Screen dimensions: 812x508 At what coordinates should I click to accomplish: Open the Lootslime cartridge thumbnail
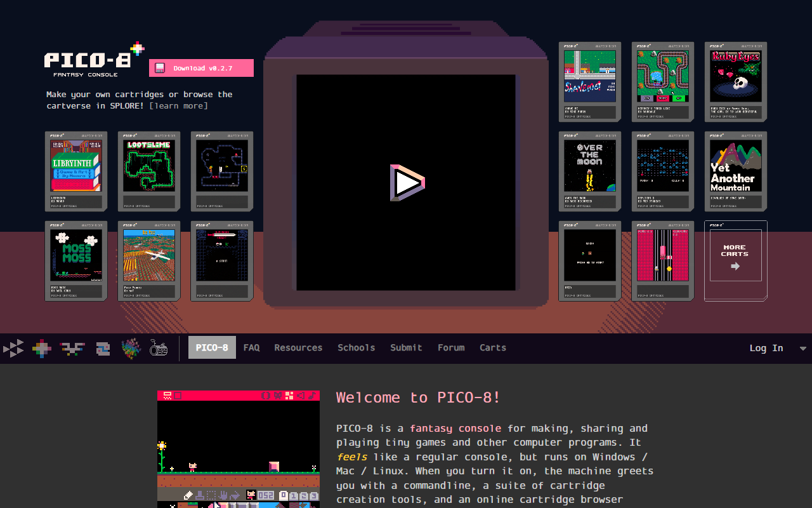point(149,171)
